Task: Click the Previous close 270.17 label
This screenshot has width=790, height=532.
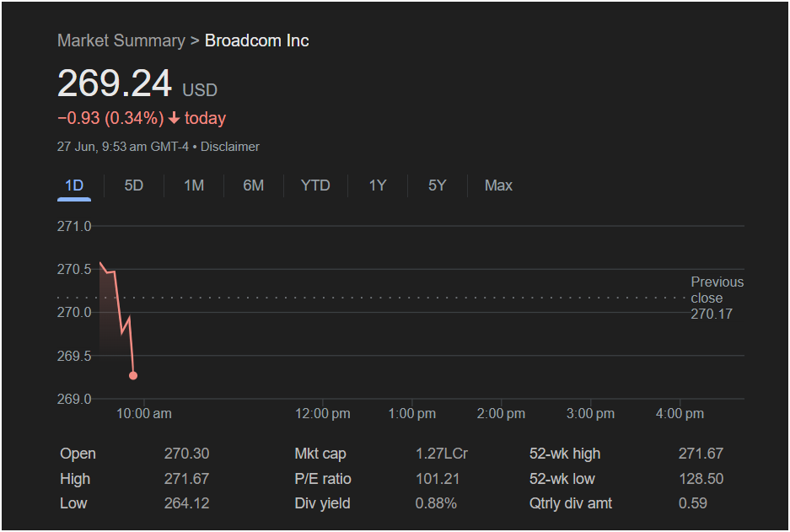Action: [x=717, y=298]
